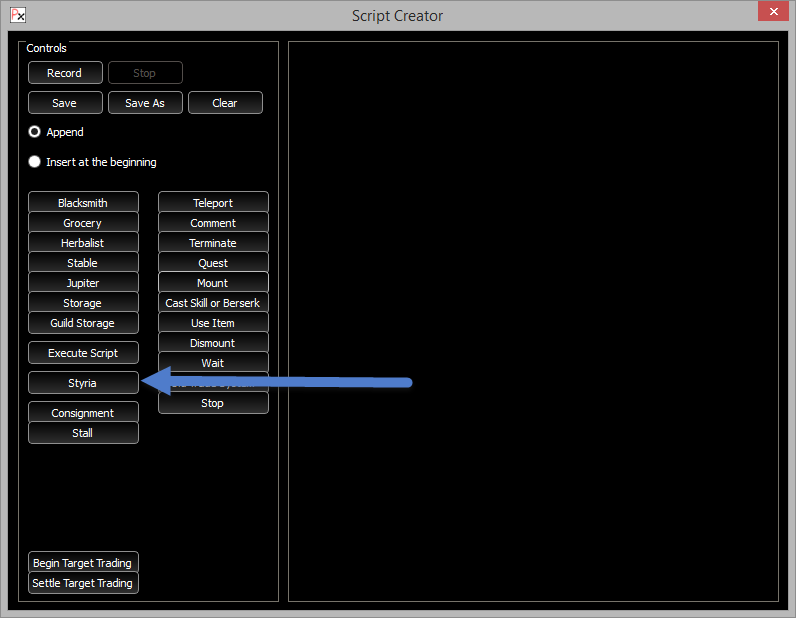Add a Blacksmith script command
The height and width of the screenshot is (618, 796).
pyautogui.click(x=83, y=203)
